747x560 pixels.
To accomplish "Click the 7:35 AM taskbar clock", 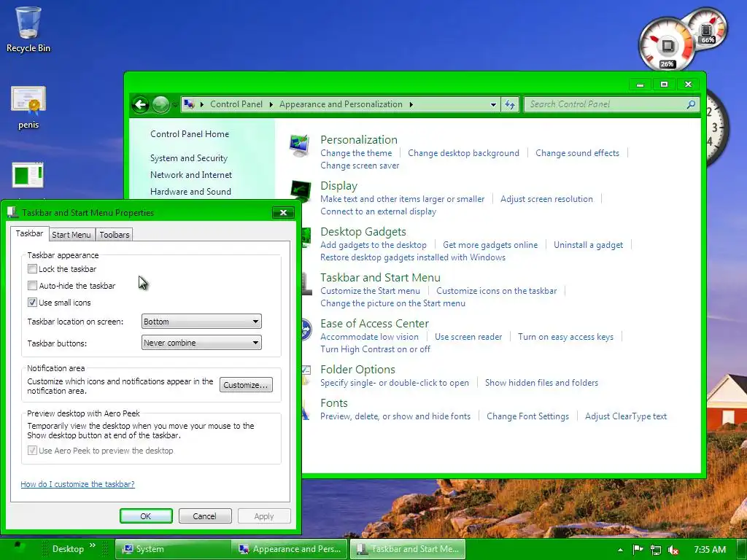I will click(x=710, y=550).
